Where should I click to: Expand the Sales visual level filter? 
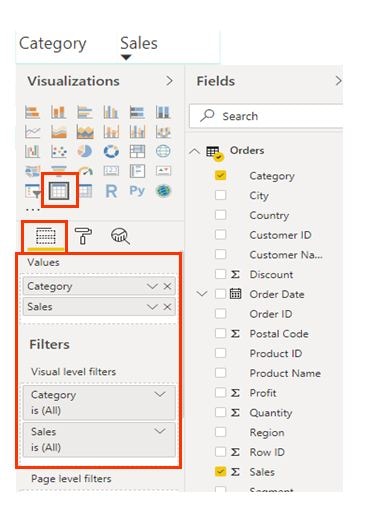(x=160, y=431)
